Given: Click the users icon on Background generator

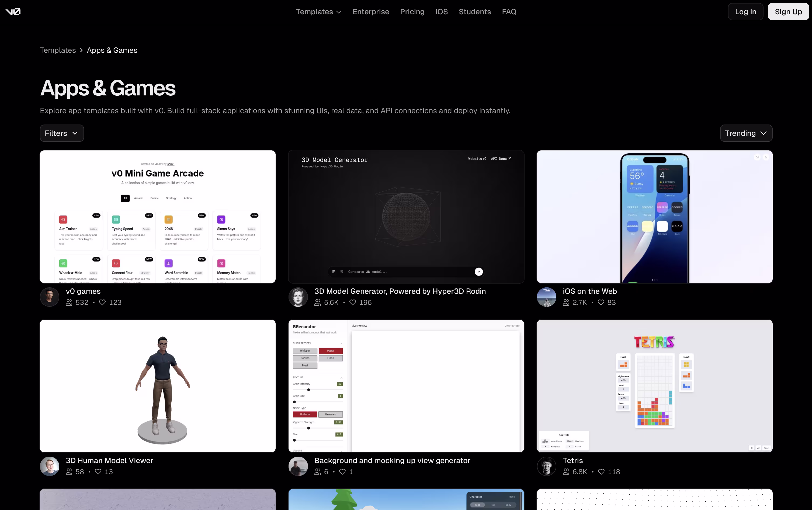Looking at the screenshot, I should pyautogui.click(x=318, y=472).
